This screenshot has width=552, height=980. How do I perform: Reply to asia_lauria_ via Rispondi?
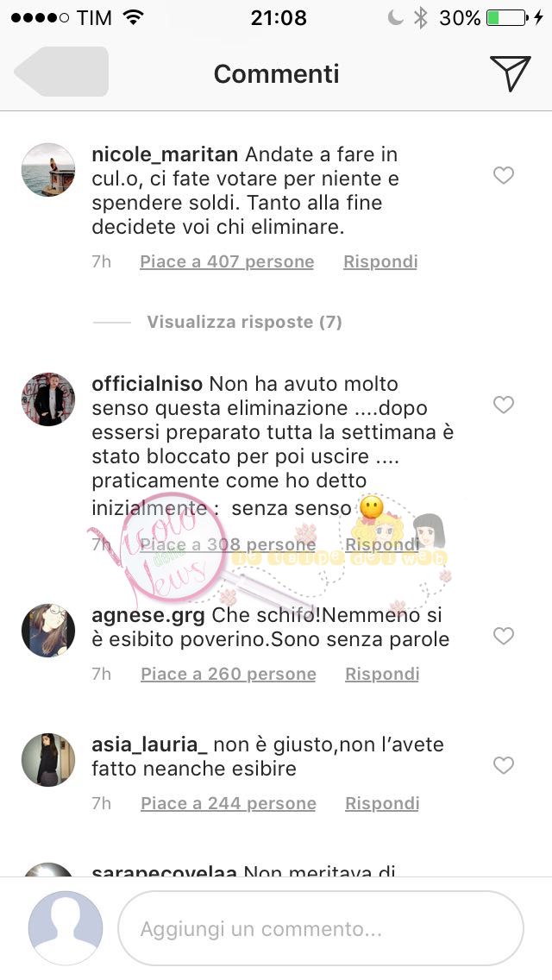click(382, 803)
